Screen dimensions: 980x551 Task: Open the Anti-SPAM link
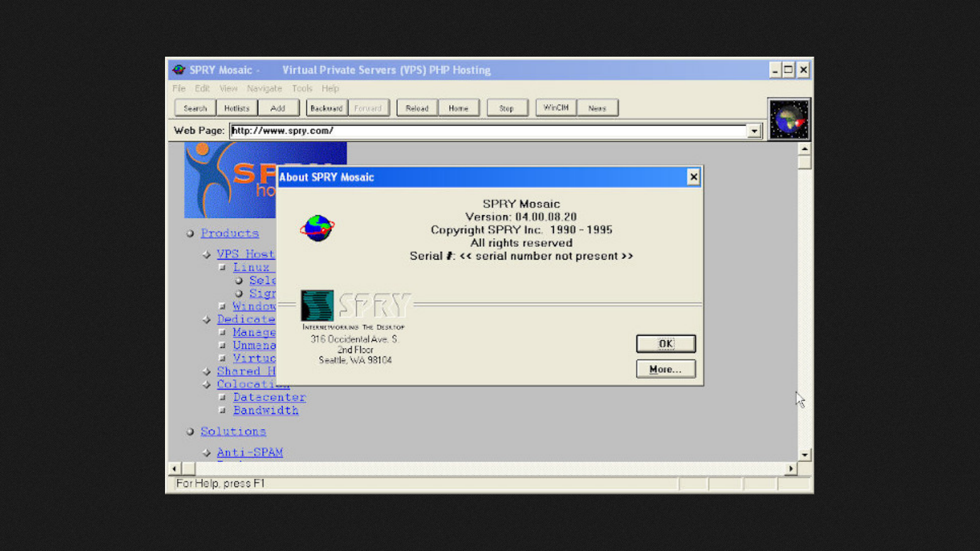[250, 453]
